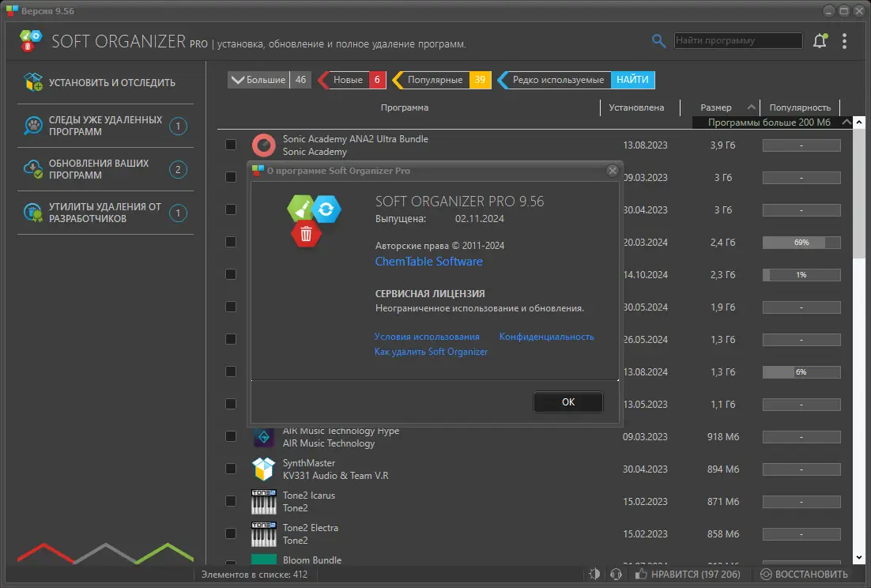The width and height of the screenshot is (871, 588).
Task: Click the Bloom Bundle green icon
Action: pyautogui.click(x=264, y=559)
